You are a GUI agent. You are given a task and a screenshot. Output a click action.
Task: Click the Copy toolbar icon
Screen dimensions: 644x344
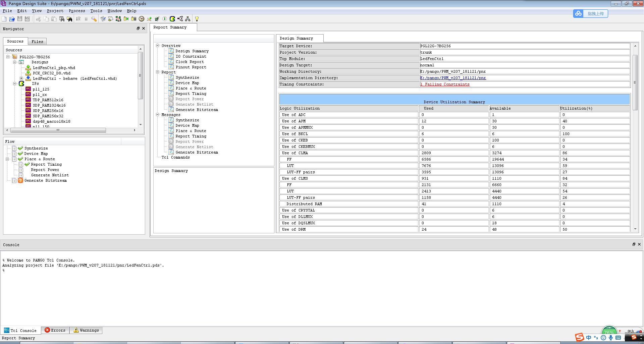[x=46, y=19]
